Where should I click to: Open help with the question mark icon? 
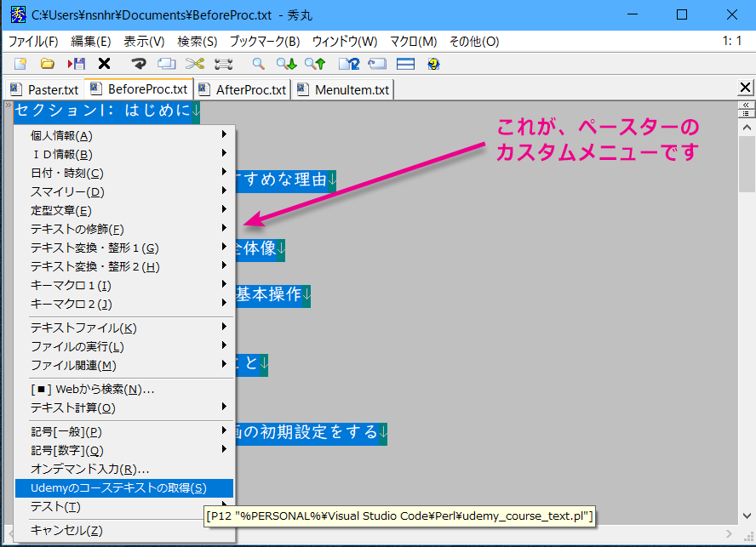(x=433, y=64)
